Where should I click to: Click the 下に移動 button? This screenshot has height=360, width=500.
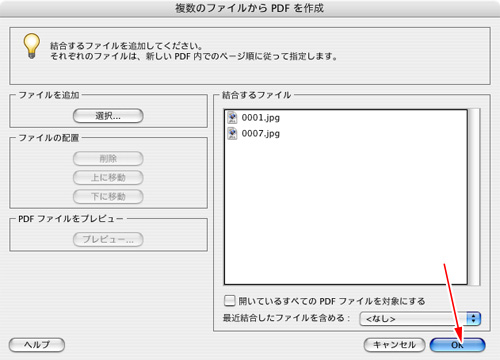coord(108,196)
